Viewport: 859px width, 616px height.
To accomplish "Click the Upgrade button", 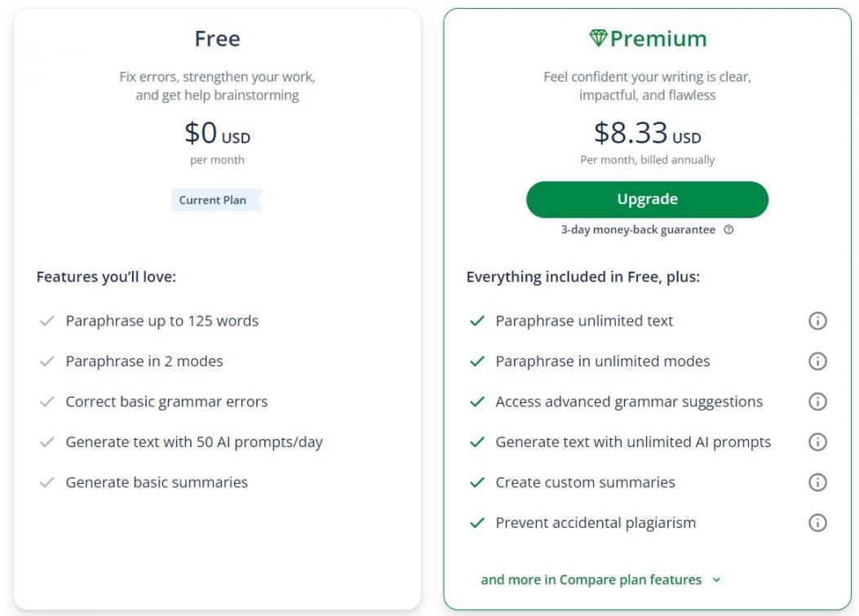I will (647, 200).
